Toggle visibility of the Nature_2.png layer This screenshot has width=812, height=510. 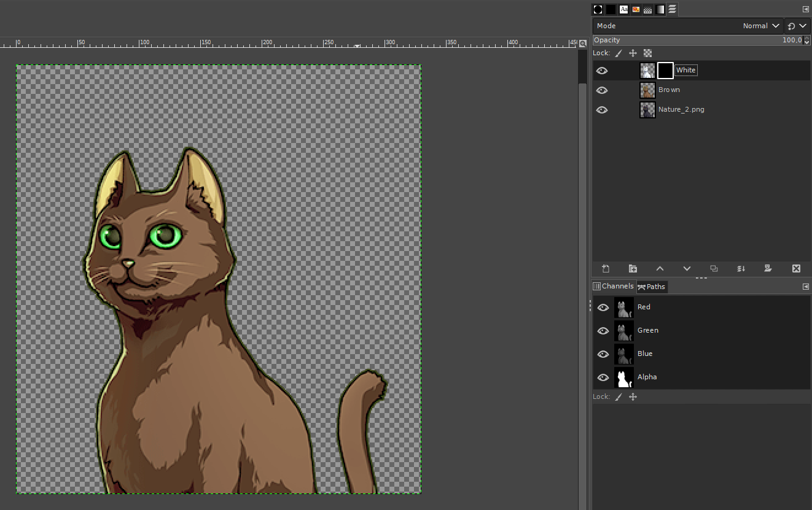click(602, 110)
